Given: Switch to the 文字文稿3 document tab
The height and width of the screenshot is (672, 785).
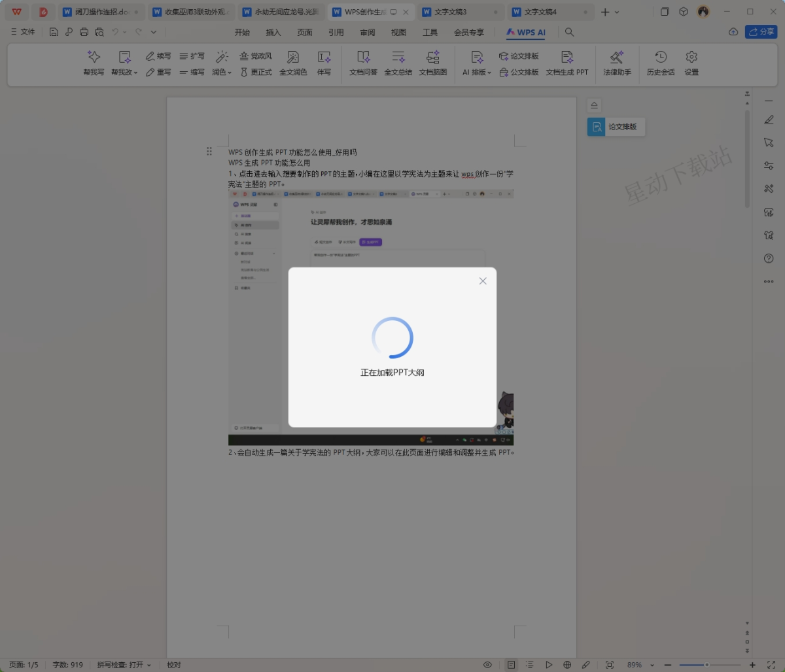Looking at the screenshot, I should [460, 12].
